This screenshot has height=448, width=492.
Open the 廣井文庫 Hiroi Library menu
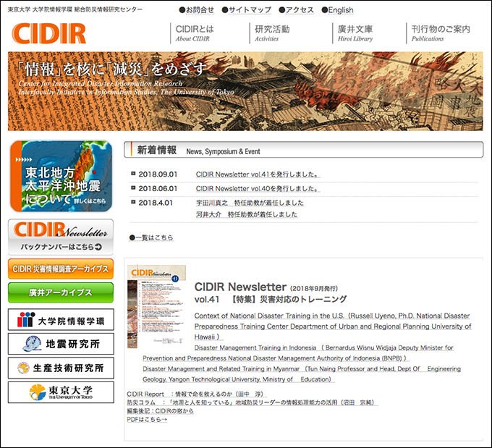click(355, 33)
